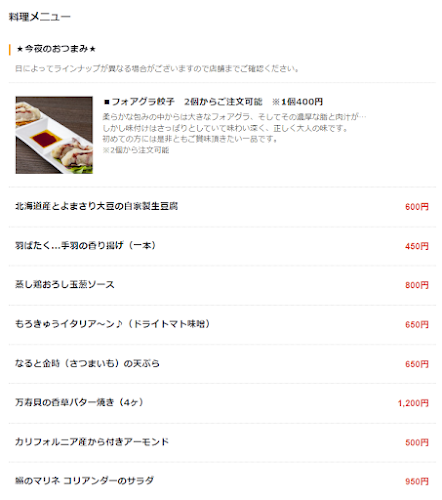Click the 450円 price label

point(417,246)
